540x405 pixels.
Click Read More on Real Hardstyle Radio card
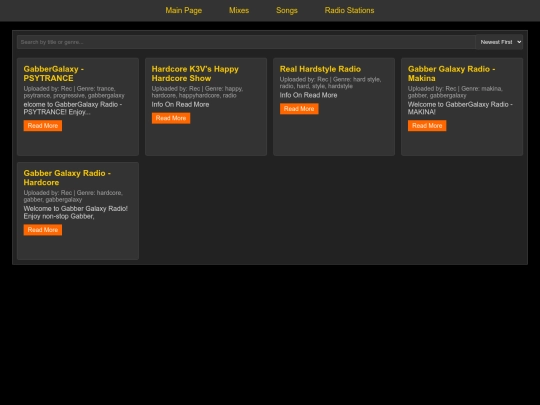pos(299,109)
